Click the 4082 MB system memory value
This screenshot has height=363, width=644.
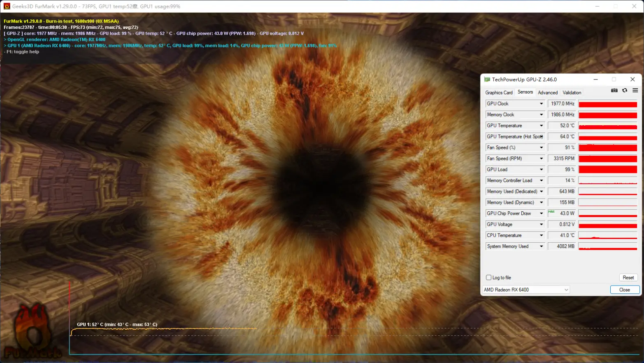[562, 246]
